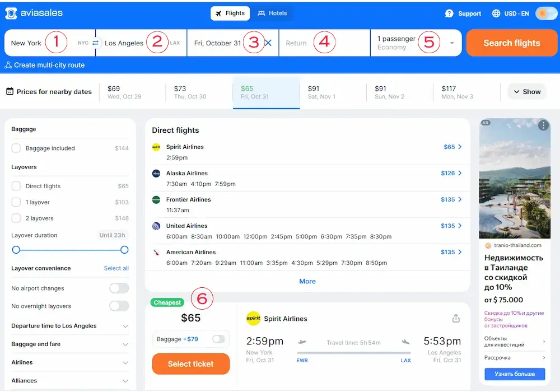The height and width of the screenshot is (392, 560).
Task: Open Рассрочка ad link
Action: (515, 358)
